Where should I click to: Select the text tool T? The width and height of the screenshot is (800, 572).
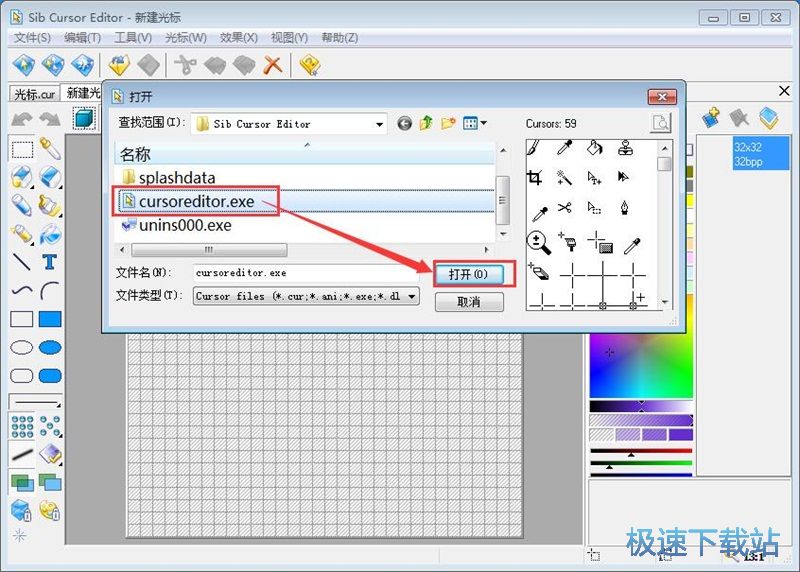pyautogui.click(x=49, y=262)
